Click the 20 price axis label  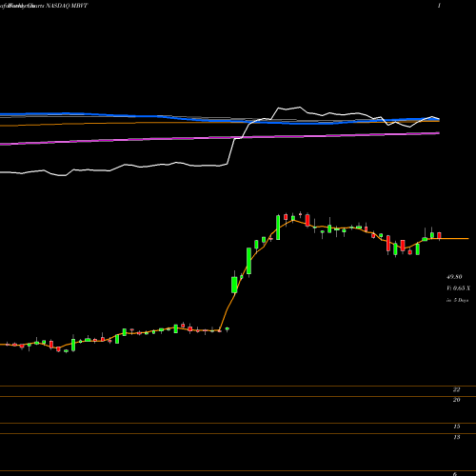456,400
